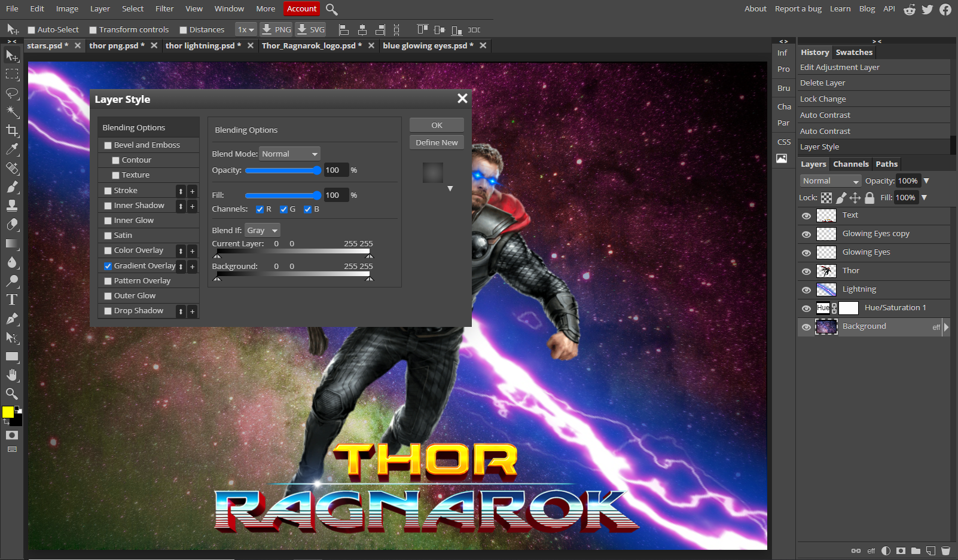Select the Spot Healing tool
The height and width of the screenshot is (560, 958).
click(12, 168)
